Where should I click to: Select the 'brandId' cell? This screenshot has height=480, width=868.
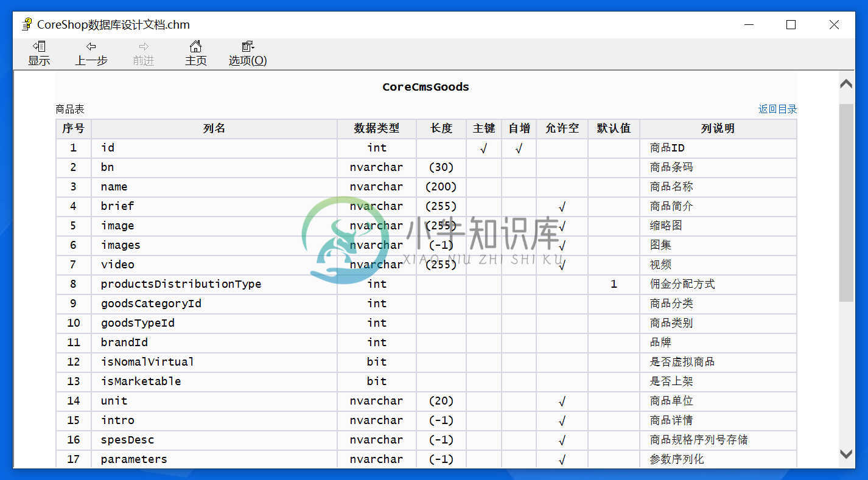click(214, 343)
